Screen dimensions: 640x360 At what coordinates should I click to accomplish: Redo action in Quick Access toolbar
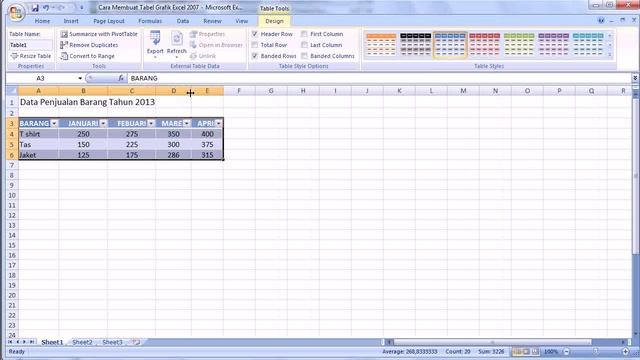pos(61,8)
